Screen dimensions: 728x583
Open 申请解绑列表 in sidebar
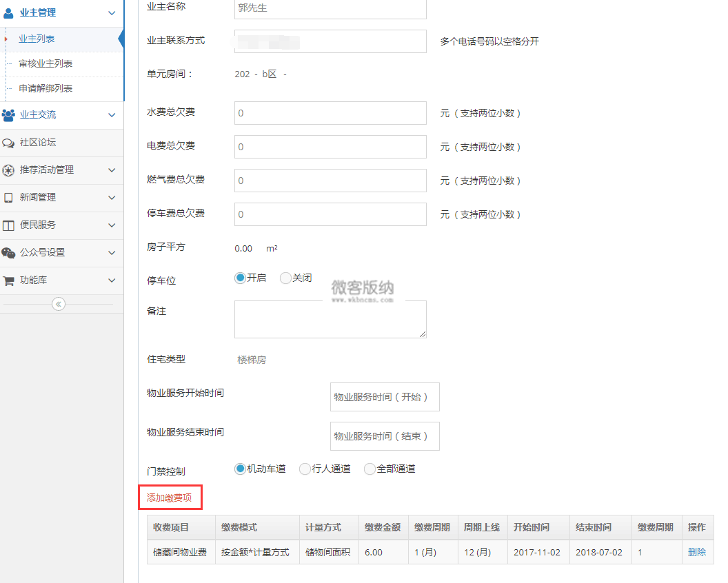pos(45,88)
